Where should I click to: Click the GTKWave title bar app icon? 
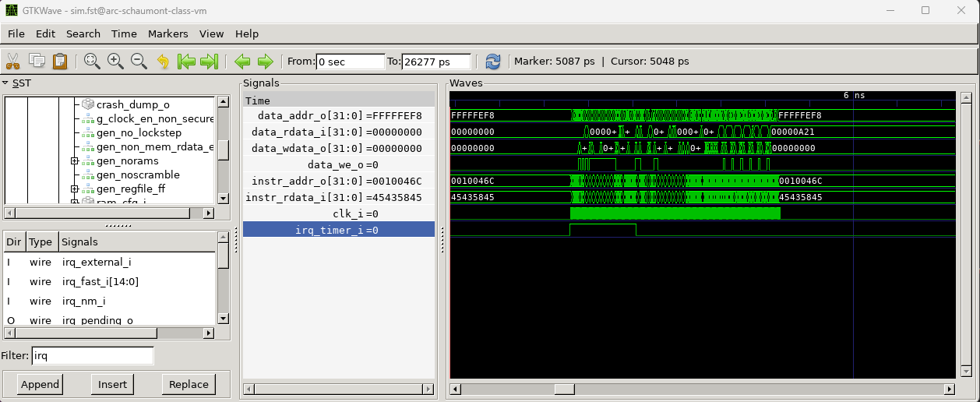[12, 10]
